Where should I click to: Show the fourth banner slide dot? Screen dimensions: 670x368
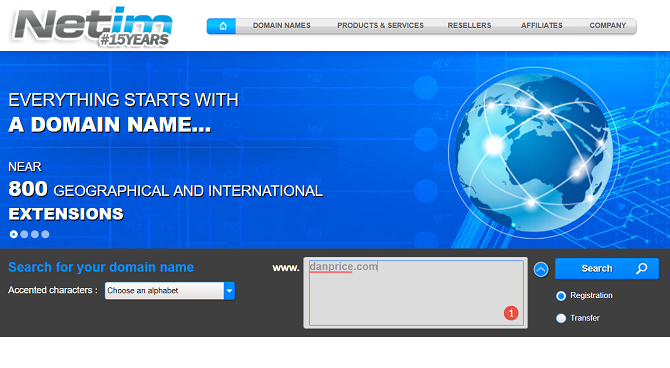[x=45, y=234]
